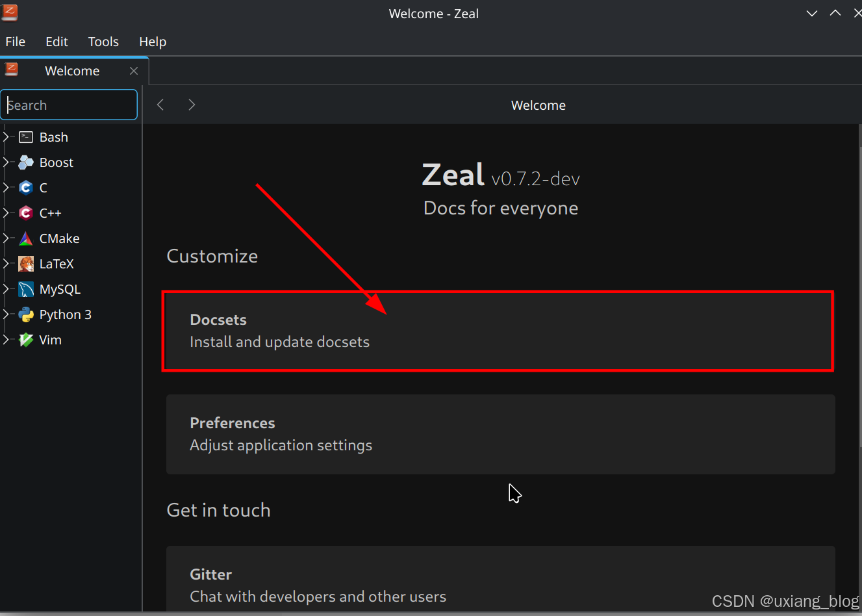Expand the C docset tree
862x616 pixels.
coord(6,188)
